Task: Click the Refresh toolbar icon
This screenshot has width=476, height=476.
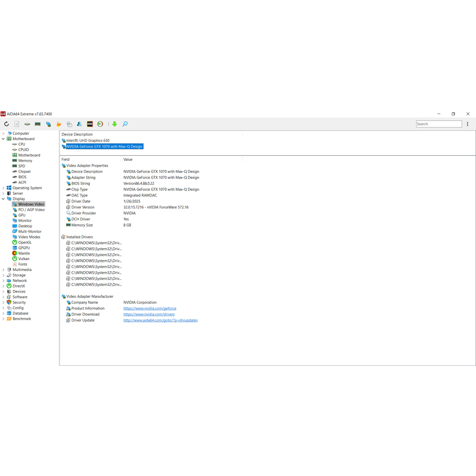Action: tap(6, 124)
